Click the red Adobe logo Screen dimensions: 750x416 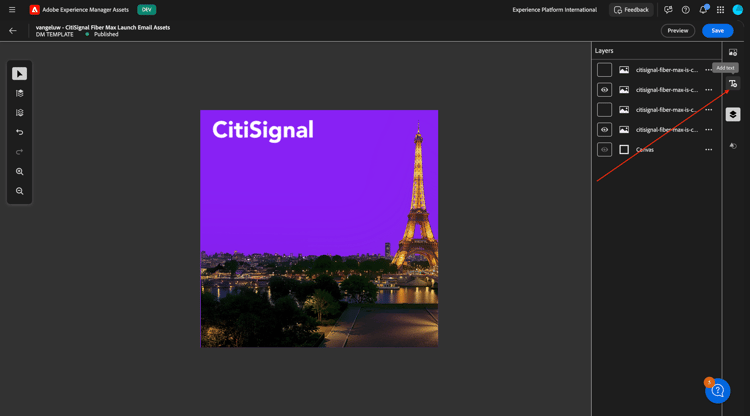click(34, 10)
